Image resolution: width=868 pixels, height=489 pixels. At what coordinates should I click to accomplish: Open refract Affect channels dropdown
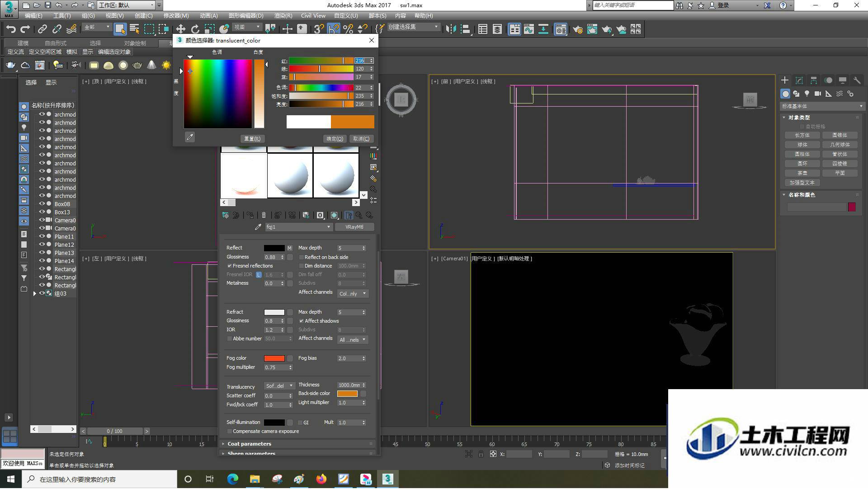(353, 340)
